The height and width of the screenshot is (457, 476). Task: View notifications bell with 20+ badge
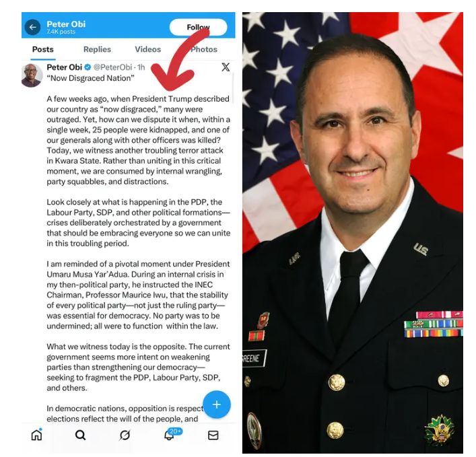point(170,434)
